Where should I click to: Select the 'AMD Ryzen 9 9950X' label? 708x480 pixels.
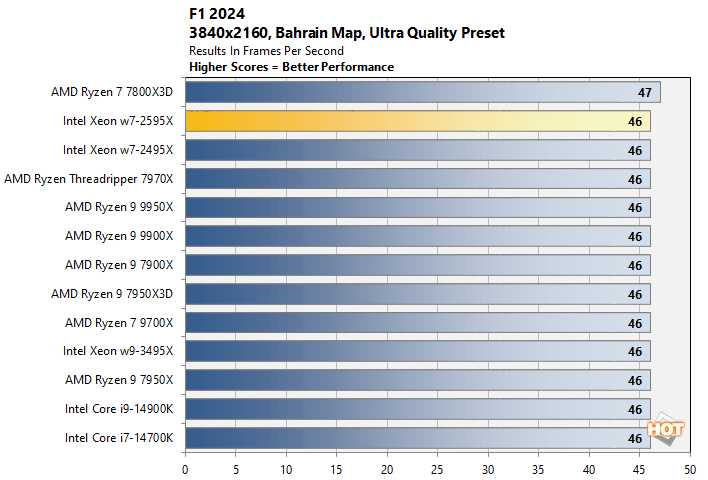119,207
